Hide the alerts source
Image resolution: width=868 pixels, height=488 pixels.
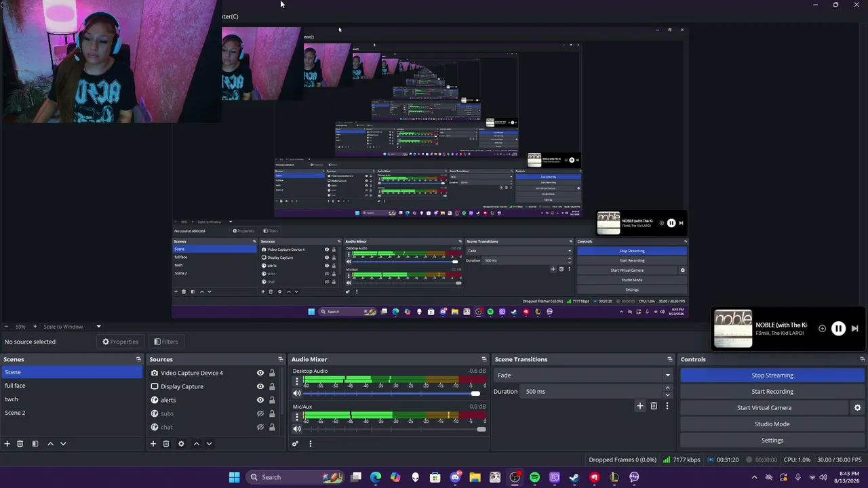tap(260, 400)
